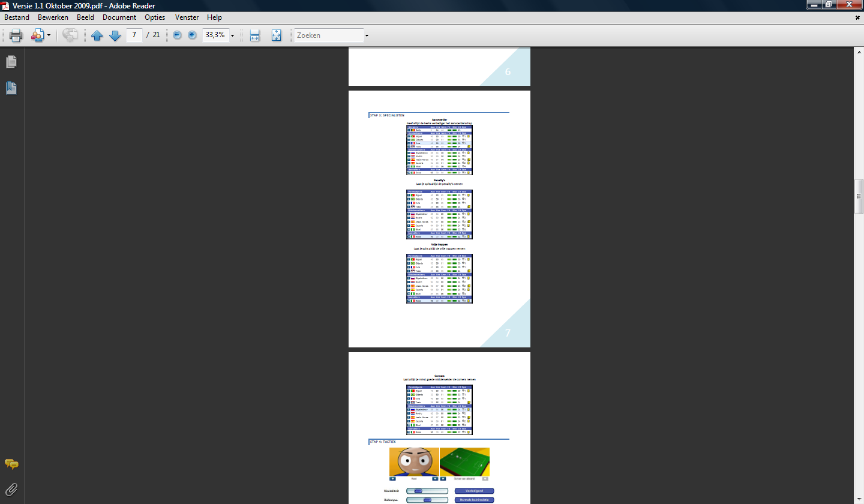Viewport: 864px width, 504px height.
Task: Open the Comments panel icon
Action: (x=11, y=464)
